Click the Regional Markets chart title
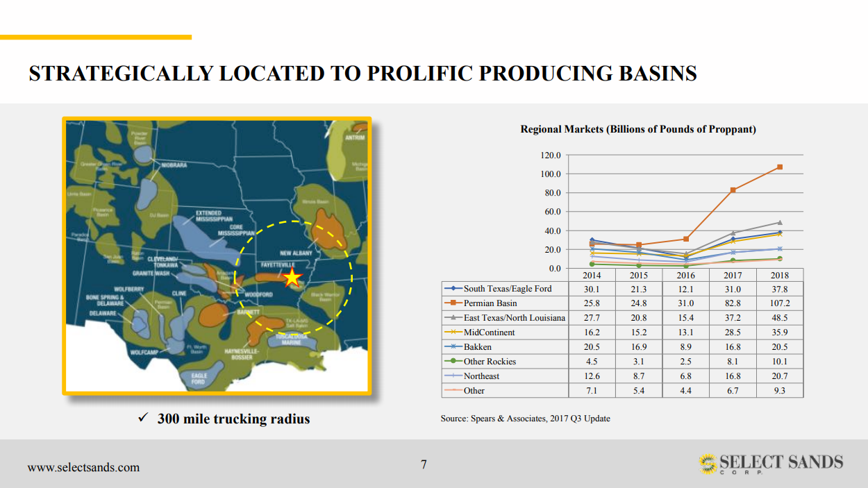The image size is (868, 488). pos(637,129)
